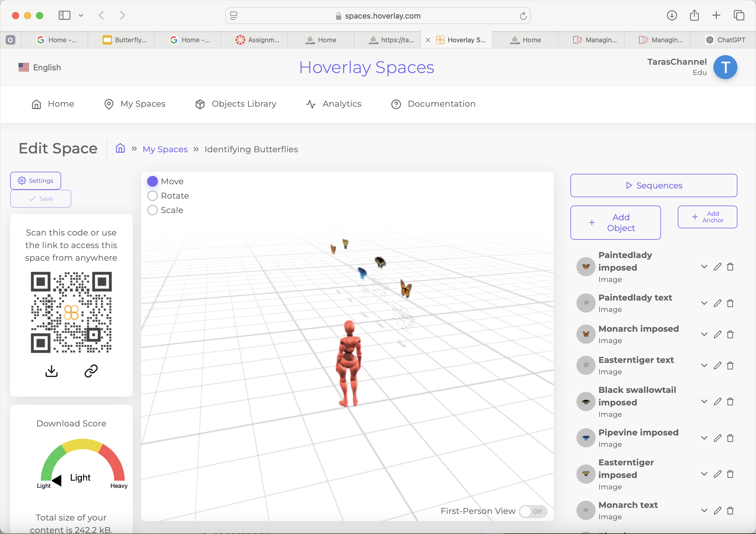
Task: Open a new Safari tab
Action: point(716,16)
